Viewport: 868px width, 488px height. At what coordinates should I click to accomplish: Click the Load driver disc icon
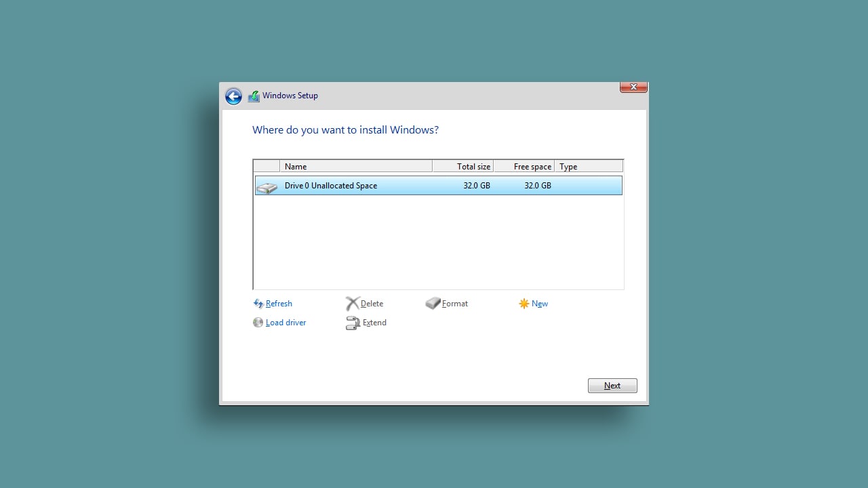click(x=258, y=323)
